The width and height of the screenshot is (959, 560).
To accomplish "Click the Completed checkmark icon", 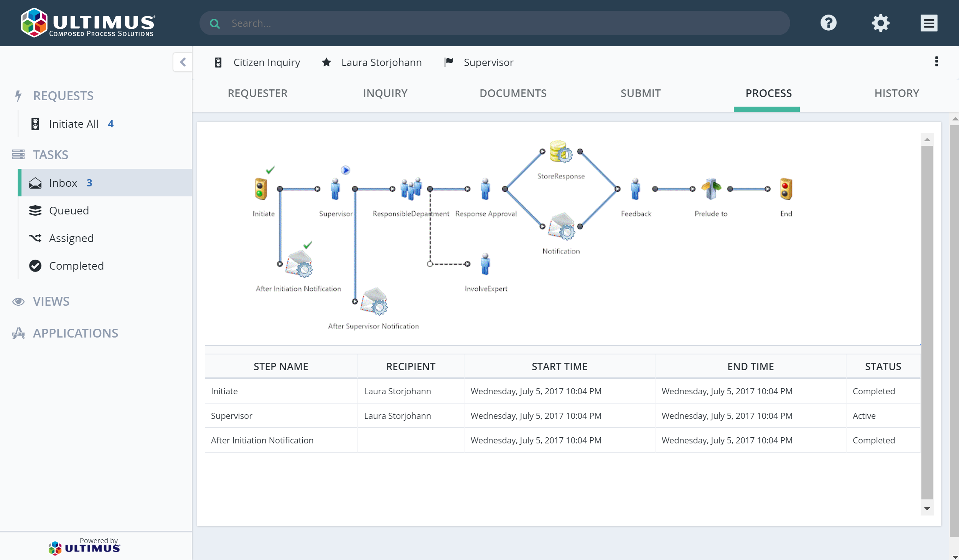I will (35, 266).
